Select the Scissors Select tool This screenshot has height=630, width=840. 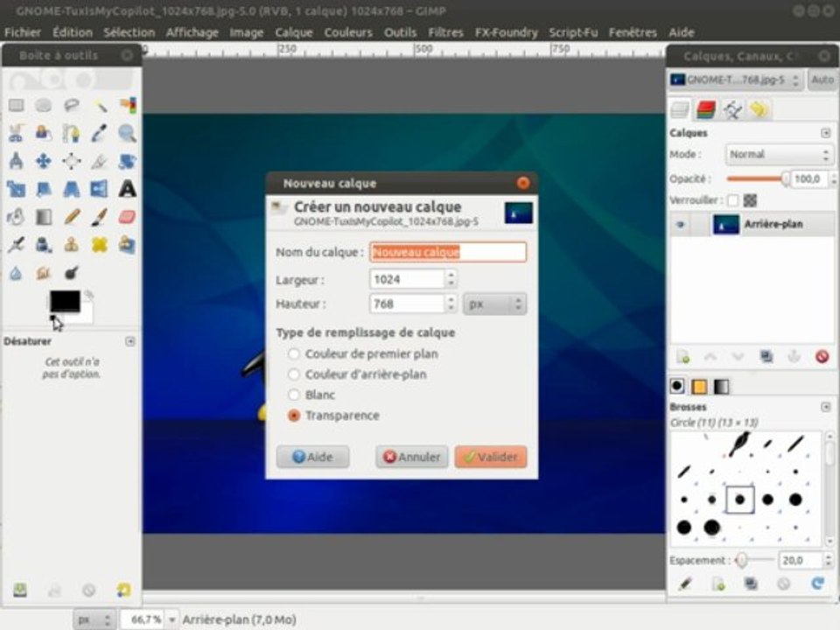click(x=16, y=133)
